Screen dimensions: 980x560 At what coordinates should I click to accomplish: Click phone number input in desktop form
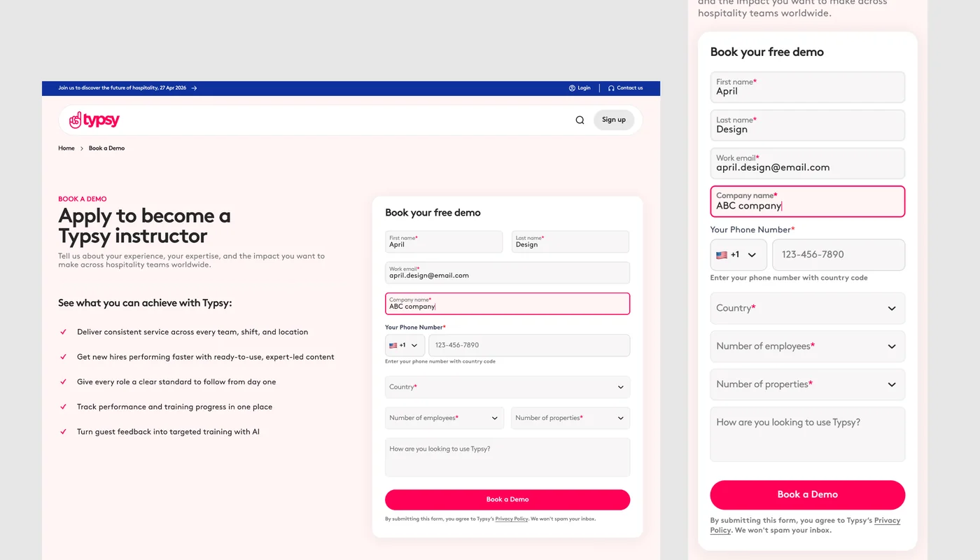tap(529, 345)
